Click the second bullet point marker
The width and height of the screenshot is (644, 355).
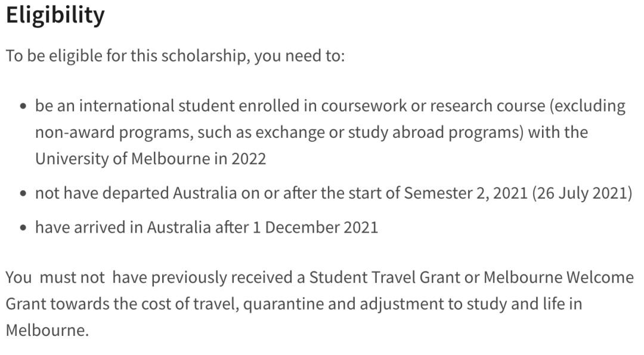pos(23,193)
